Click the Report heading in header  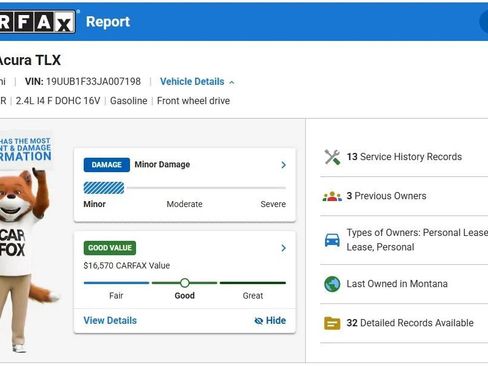pyautogui.click(x=108, y=22)
